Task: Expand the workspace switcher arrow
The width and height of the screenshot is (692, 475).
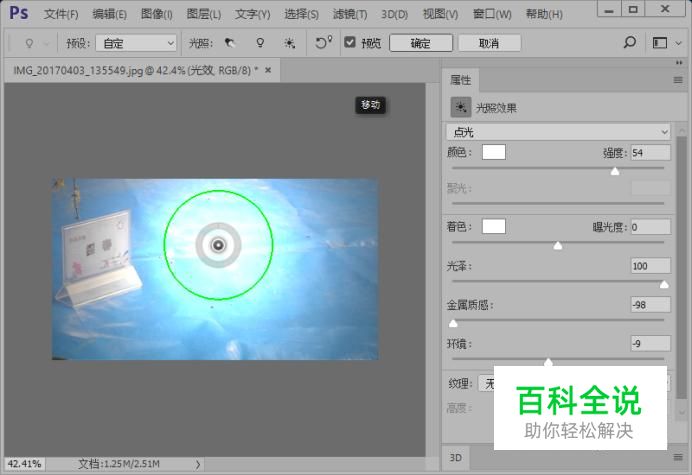Action: [678, 43]
